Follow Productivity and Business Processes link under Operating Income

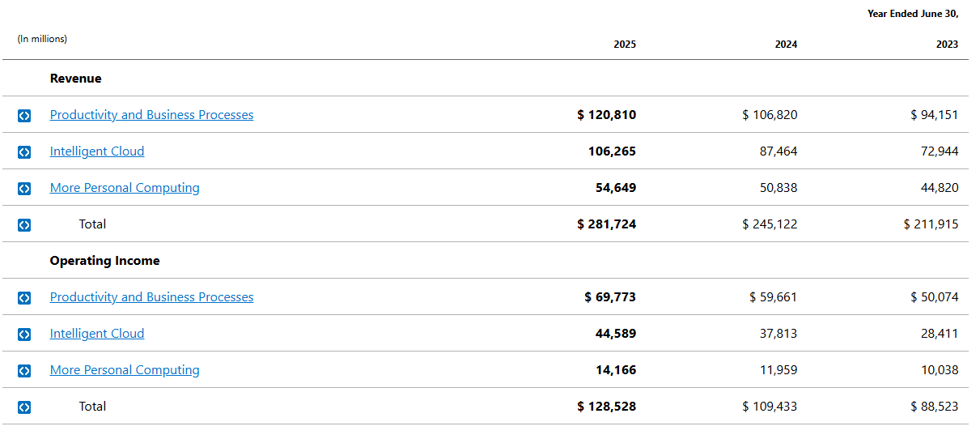pos(151,297)
